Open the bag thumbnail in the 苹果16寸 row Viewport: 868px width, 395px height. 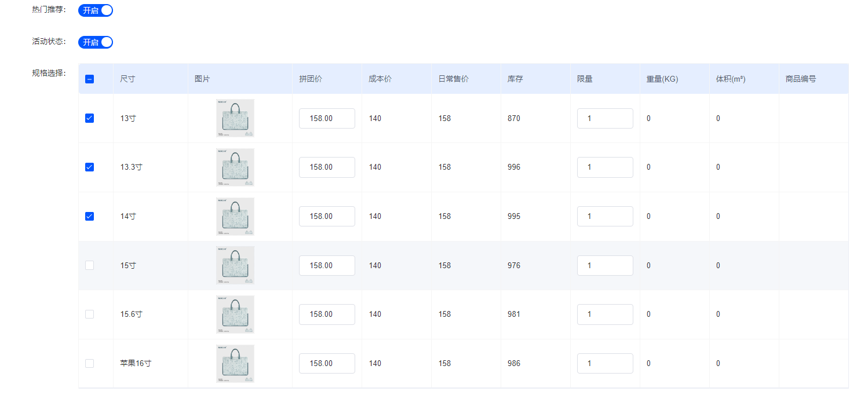235,363
